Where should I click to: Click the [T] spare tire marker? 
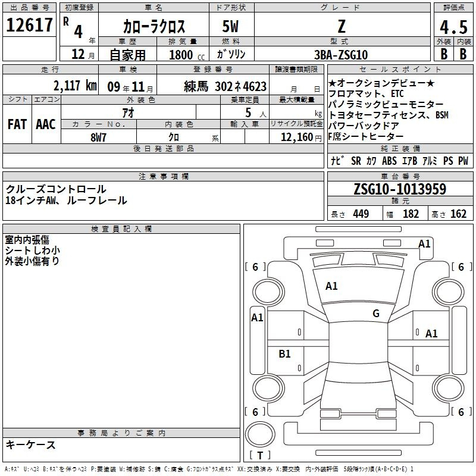[260, 456]
